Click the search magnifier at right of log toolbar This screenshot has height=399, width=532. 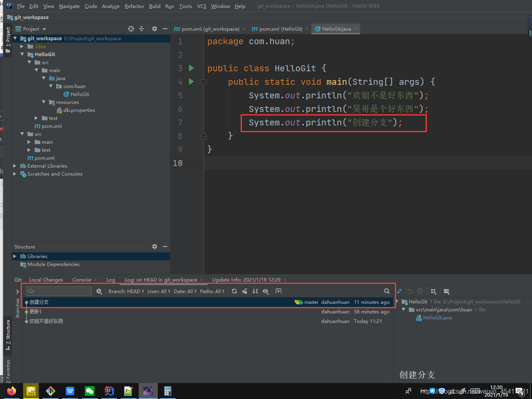[x=387, y=291]
